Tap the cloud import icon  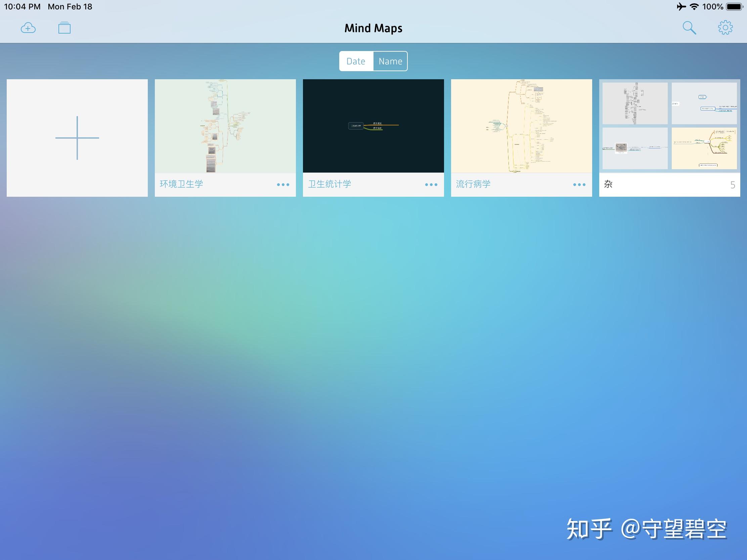point(28,28)
